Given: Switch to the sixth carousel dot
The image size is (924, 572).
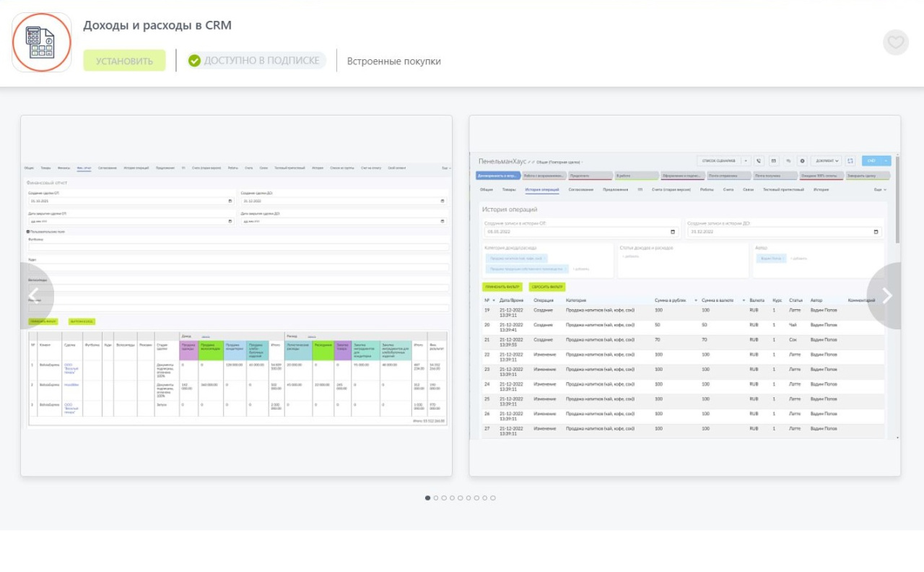Looking at the screenshot, I should click(468, 498).
